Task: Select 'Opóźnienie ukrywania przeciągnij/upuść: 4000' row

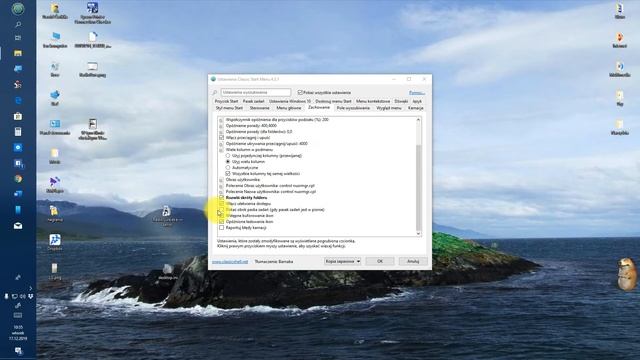Action: (267, 144)
